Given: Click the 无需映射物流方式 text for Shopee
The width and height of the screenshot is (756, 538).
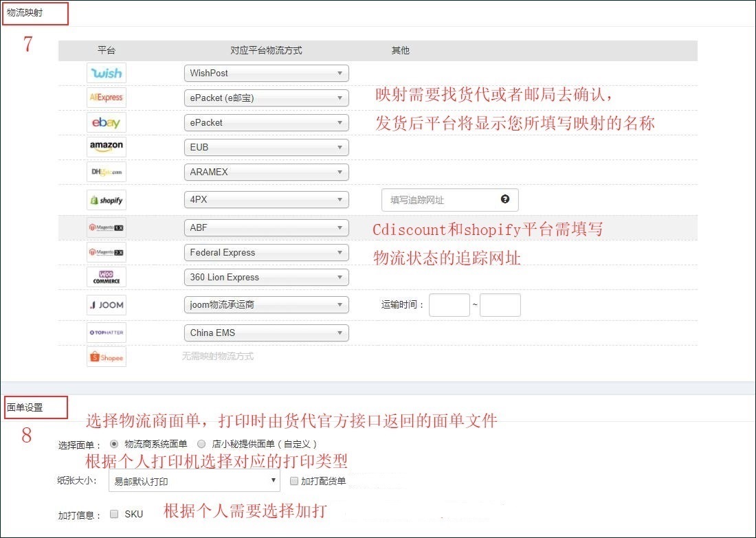Looking at the screenshot, I should tap(217, 356).
